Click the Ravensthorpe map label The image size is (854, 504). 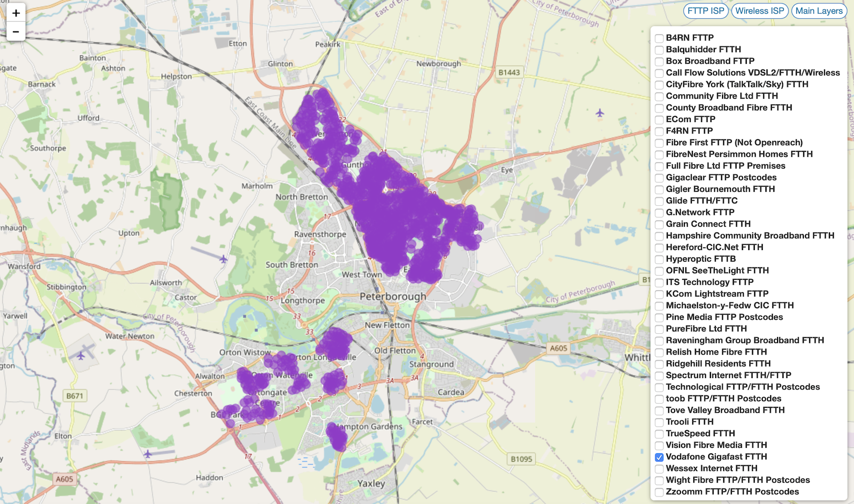pos(320,234)
